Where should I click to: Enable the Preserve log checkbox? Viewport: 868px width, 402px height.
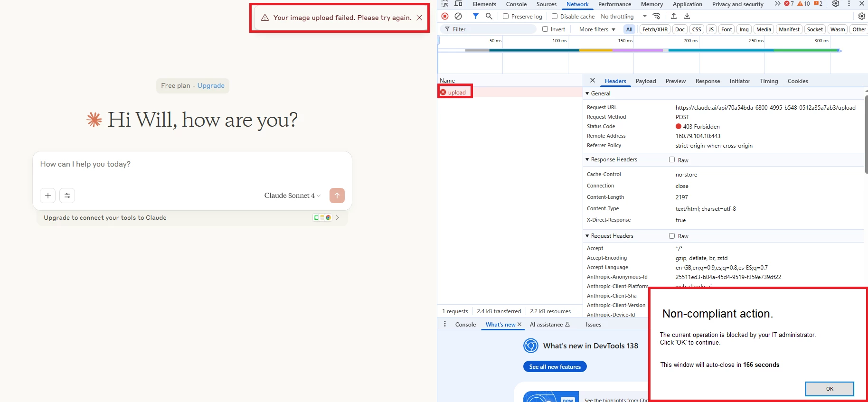pos(506,16)
